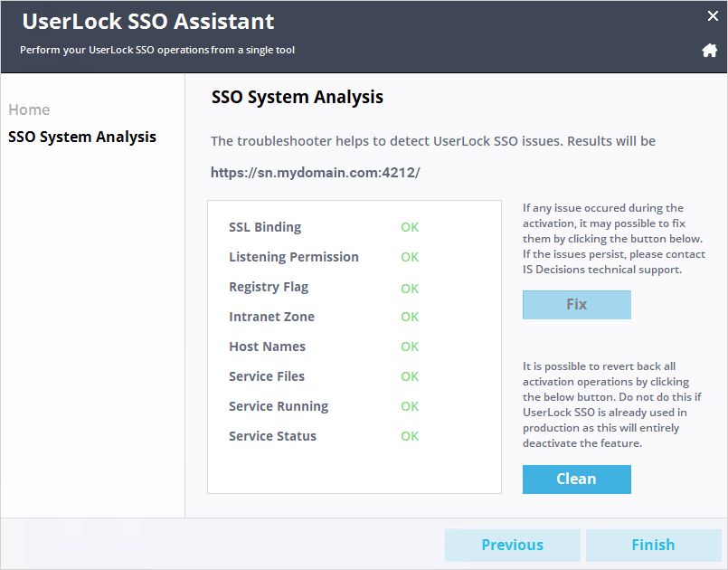
Task: Click the OK status next to Registry Flag
Action: click(410, 289)
